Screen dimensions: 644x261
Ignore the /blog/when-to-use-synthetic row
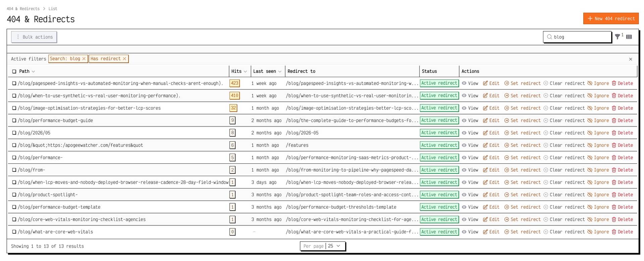point(598,96)
